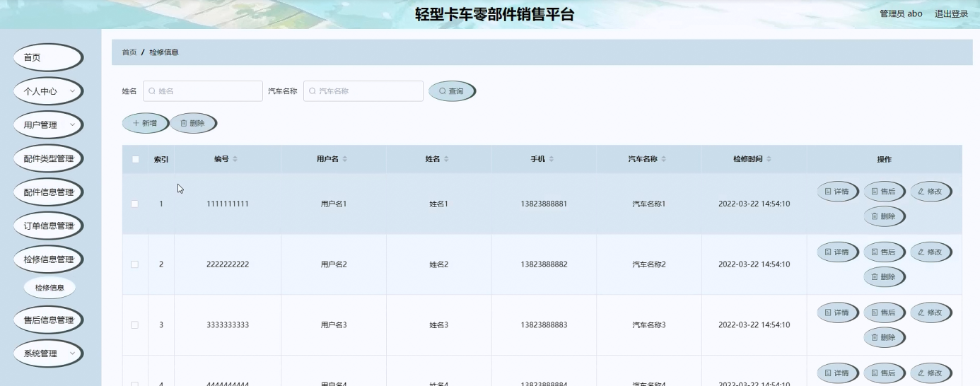
Task: Click 售后 for row 汽车名称1
Action: 884,192
